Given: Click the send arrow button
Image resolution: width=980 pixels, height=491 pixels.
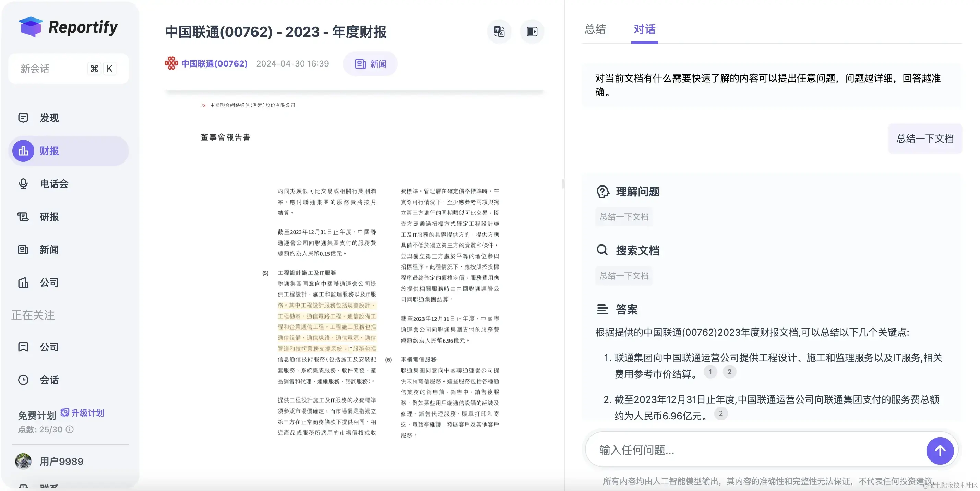Looking at the screenshot, I should pos(939,451).
